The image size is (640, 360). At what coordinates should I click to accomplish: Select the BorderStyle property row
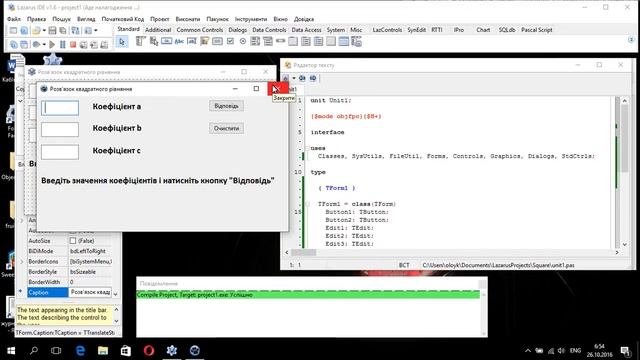point(69,272)
